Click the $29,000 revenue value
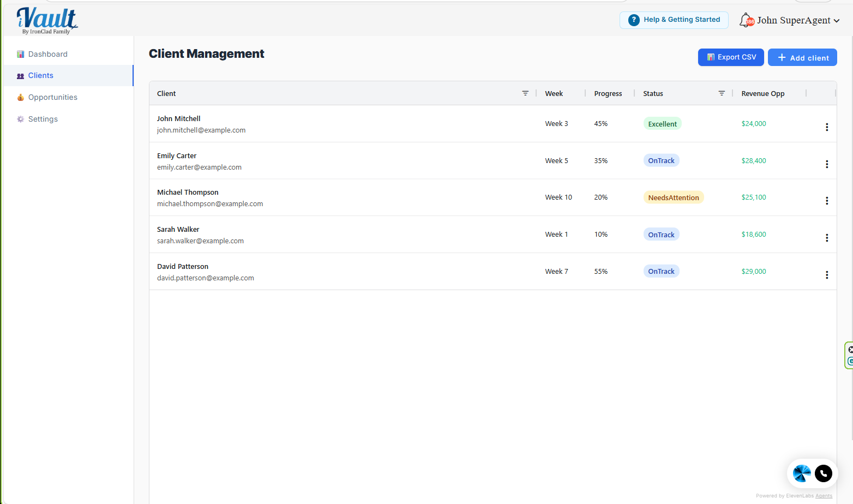 754,271
